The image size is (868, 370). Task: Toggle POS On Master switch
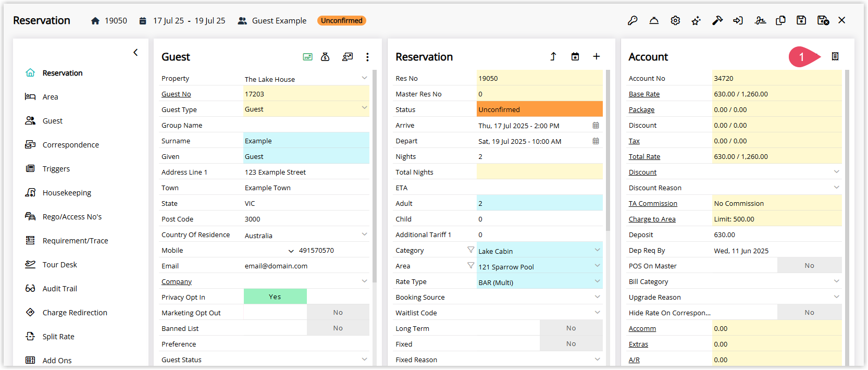point(809,265)
